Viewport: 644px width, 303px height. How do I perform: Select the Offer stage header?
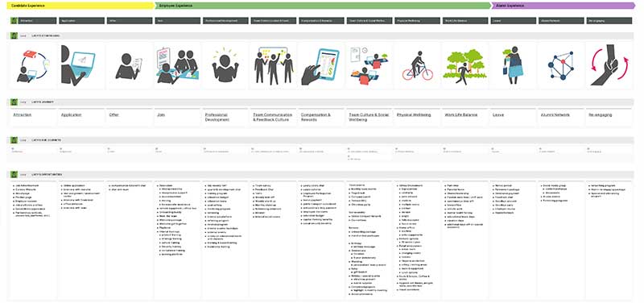point(130,21)
